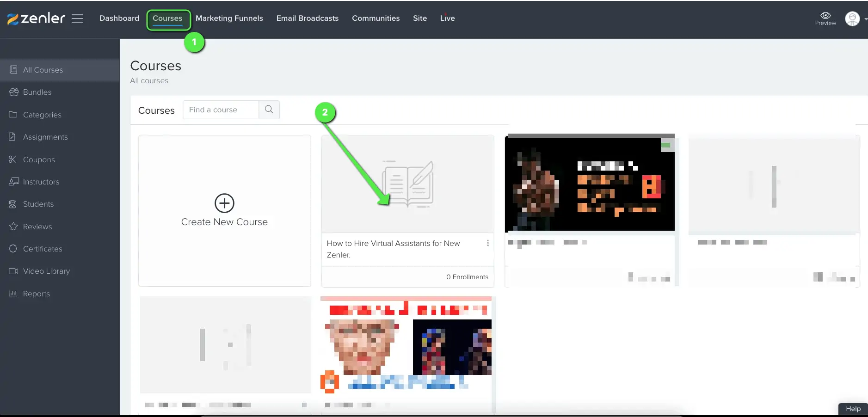Show options for the Virtual Assistants course

point(488,243)
